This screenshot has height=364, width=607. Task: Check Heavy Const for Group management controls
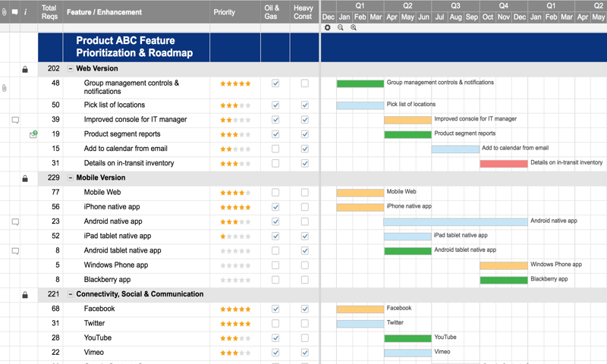304,84
